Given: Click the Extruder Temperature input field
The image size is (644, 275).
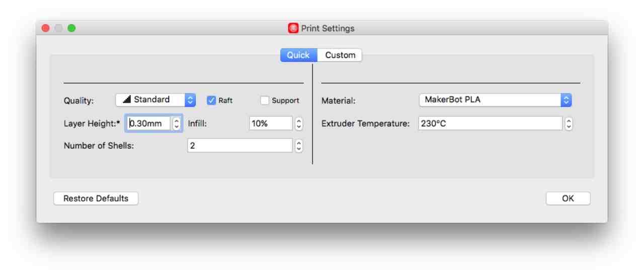Looking at the screenshot, I should [x=490, y=123].
